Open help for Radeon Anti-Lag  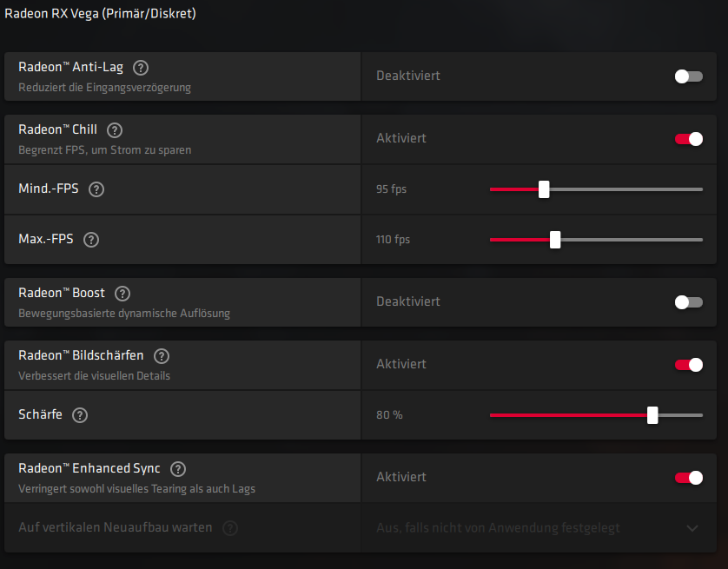(140, 67)
